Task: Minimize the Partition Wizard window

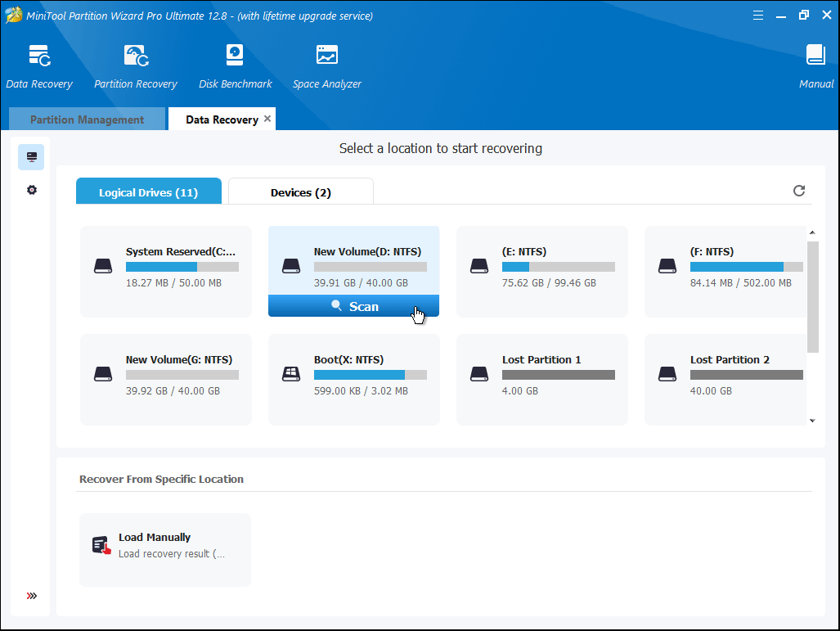Action: pos(781,16)
